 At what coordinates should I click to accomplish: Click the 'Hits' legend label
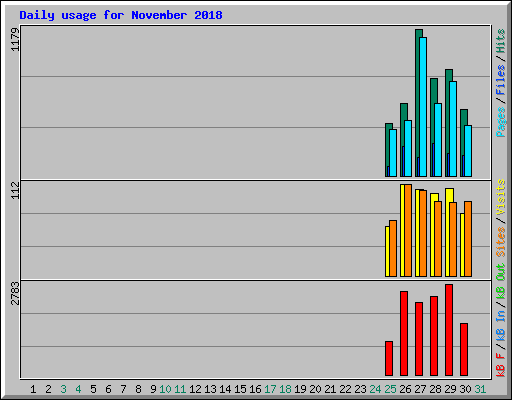pos(501,41)
